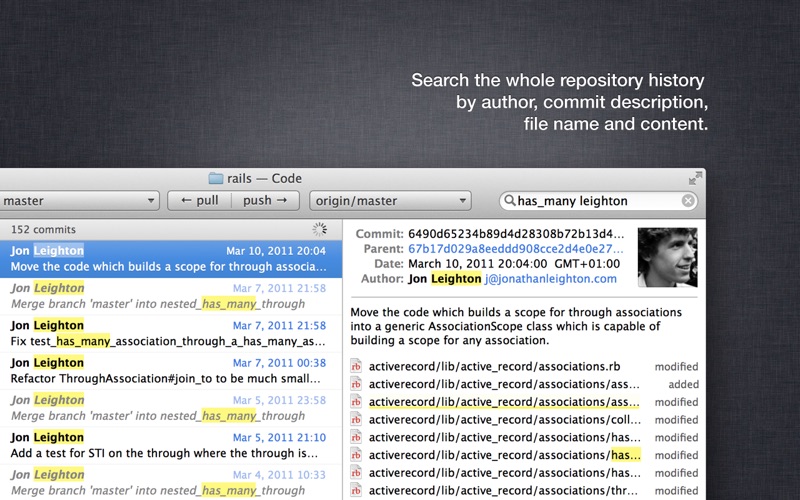The width and height of the screenshot is (800, 500).
Task: Click file icon of the added file
Action: [x=356, y=385]
